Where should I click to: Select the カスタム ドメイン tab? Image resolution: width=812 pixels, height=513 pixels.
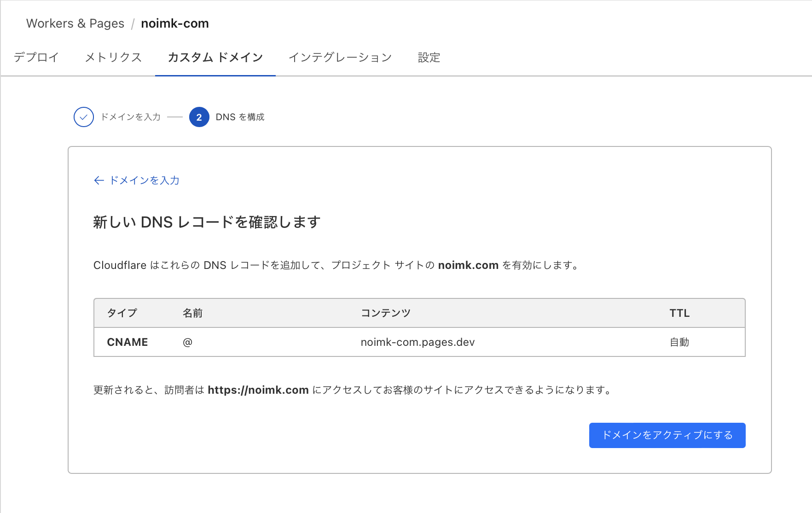tap(215, 57)
